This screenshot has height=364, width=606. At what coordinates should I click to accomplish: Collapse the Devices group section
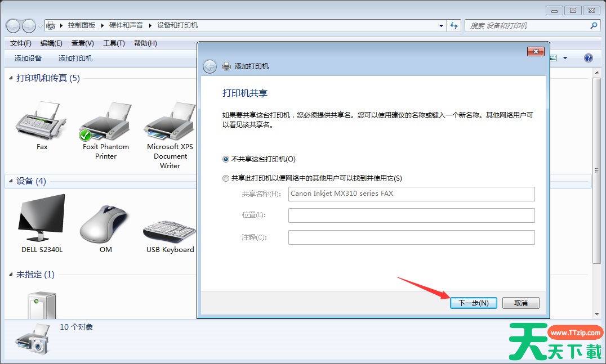[x=11, y=181]
